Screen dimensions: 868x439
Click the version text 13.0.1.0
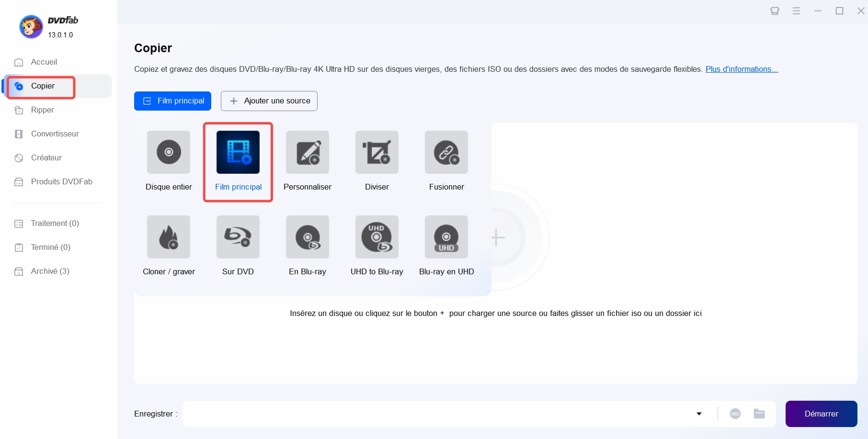click(60, 35)
